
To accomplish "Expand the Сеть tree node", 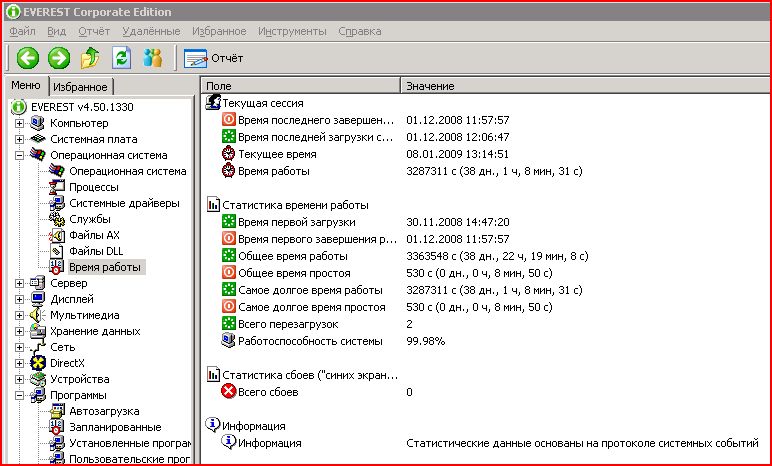I will point(19,347).
